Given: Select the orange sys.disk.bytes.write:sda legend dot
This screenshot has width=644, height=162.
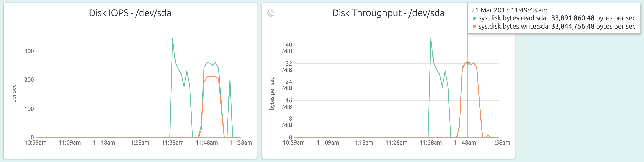Looking at the screenshot, I should [474, 27].
